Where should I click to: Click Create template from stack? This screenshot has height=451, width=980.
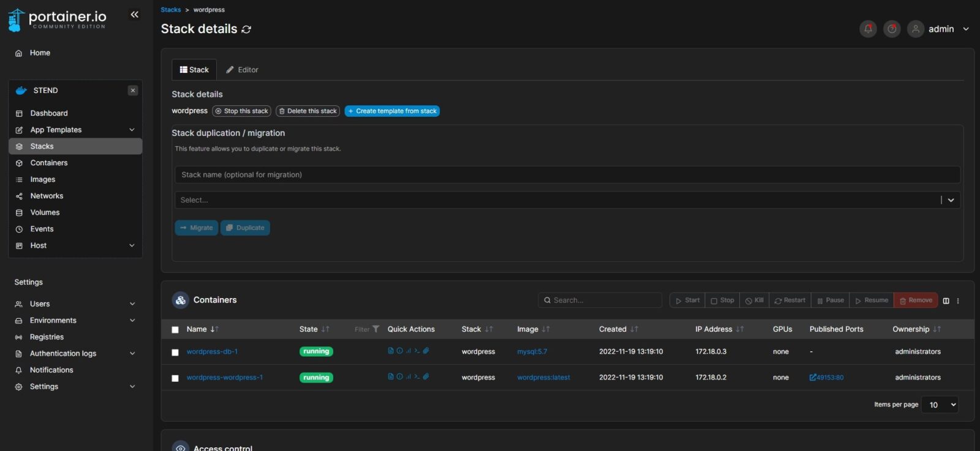click(392, 111)
